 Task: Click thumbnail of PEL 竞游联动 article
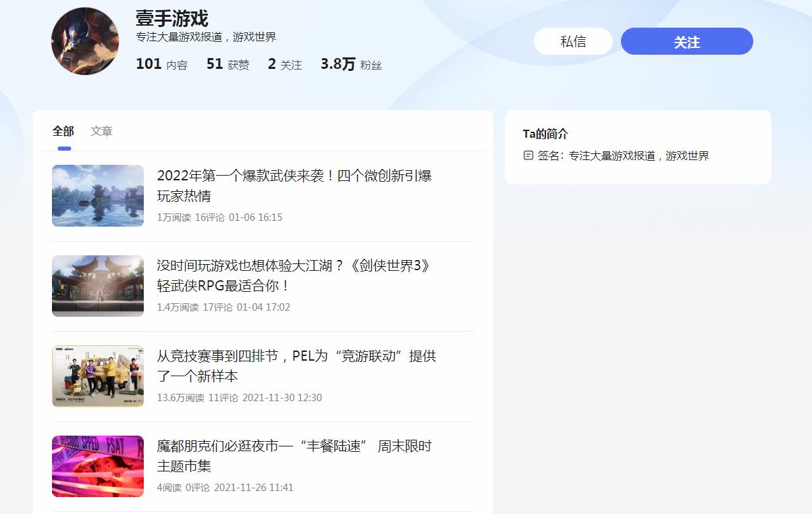(98, 376)
